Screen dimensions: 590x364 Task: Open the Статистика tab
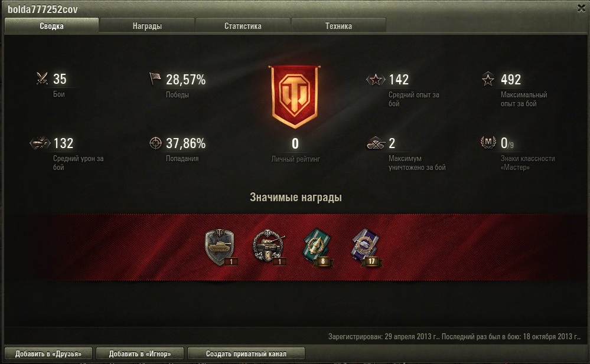click(x=243, y=25)
